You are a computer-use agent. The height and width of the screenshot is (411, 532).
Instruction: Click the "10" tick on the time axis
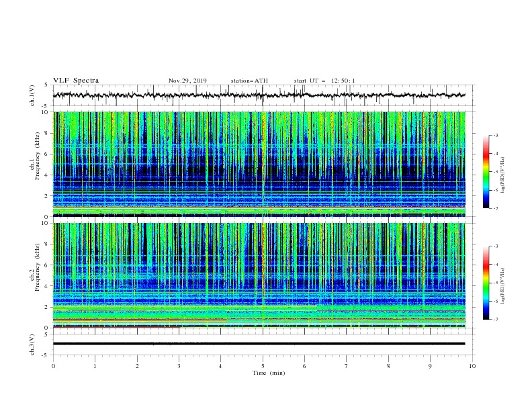(x=472, y=366)
